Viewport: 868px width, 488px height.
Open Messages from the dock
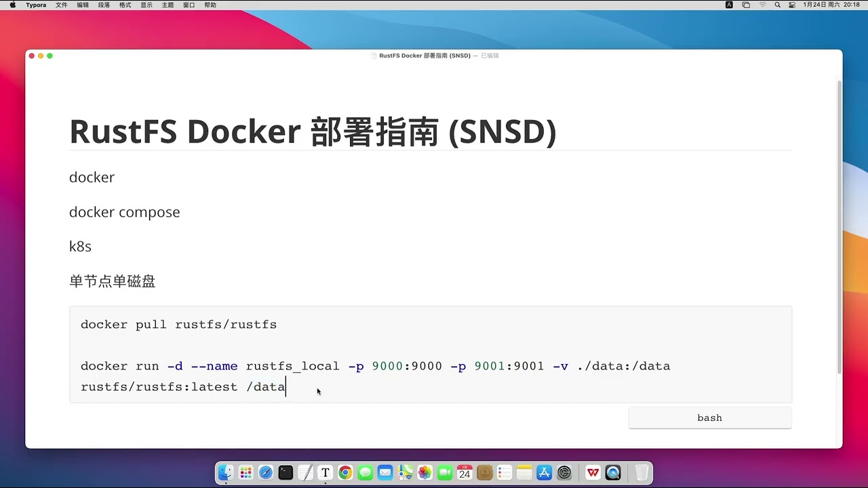tap(366, 472)
